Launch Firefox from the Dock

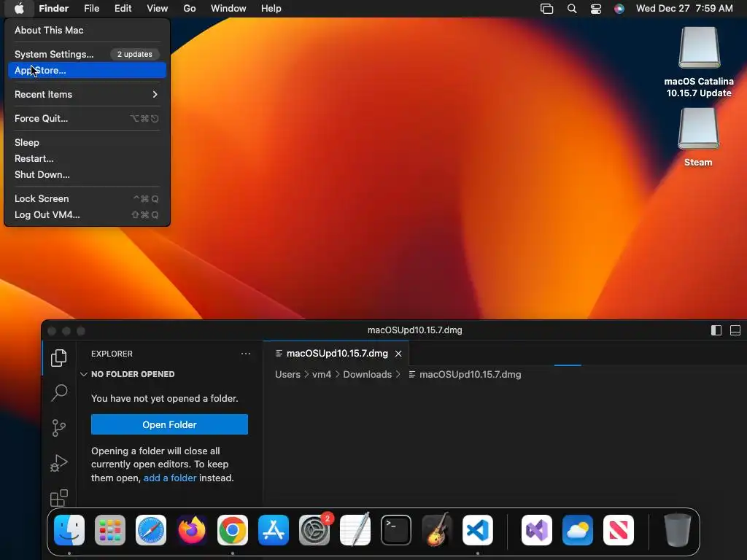point(192,530)
